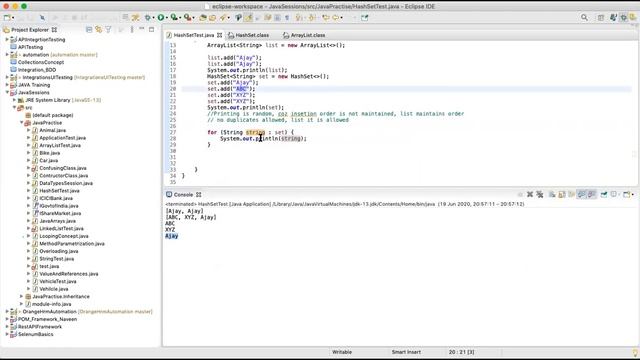Select LoopingConcept.java in the tree
This screenshot has width=640, height=360.
[64, 236]
